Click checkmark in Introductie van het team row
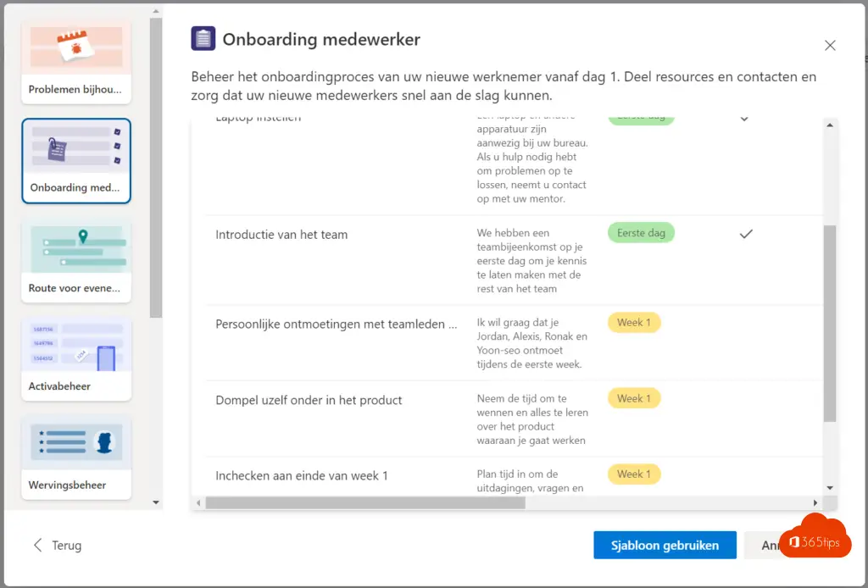This screenshot has width=868, height=588. click(x=746, y=234)
